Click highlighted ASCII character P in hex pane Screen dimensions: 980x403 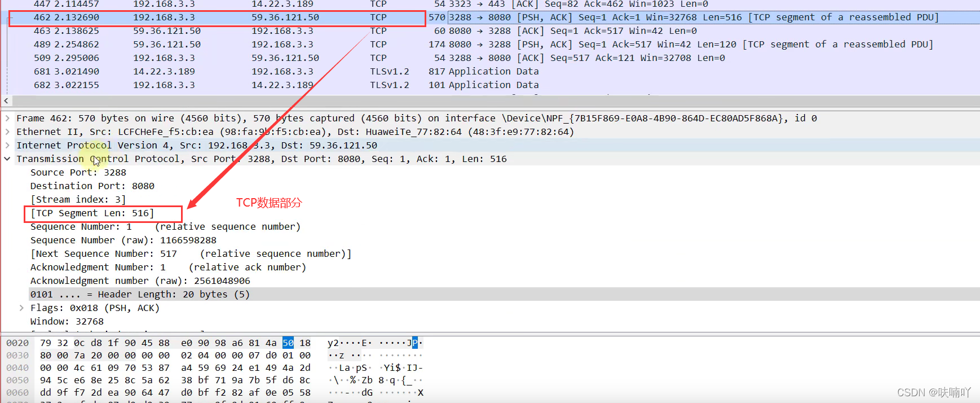[x=415, y=343]
